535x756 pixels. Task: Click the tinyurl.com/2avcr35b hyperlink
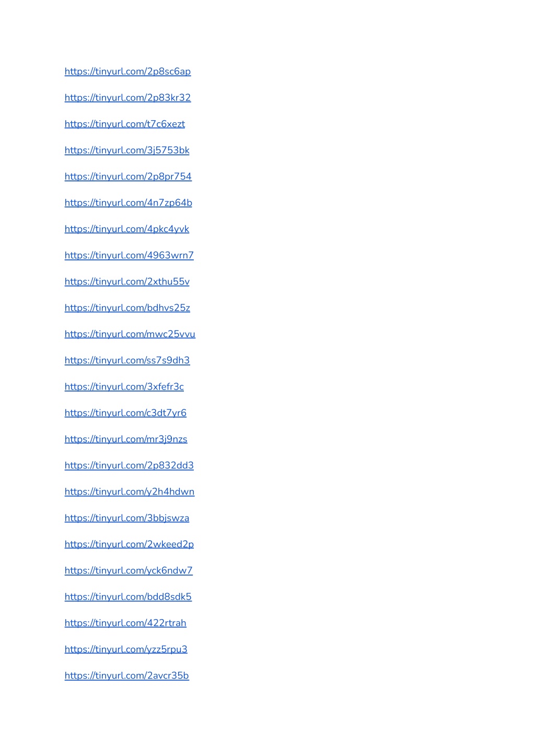point(127,676)
